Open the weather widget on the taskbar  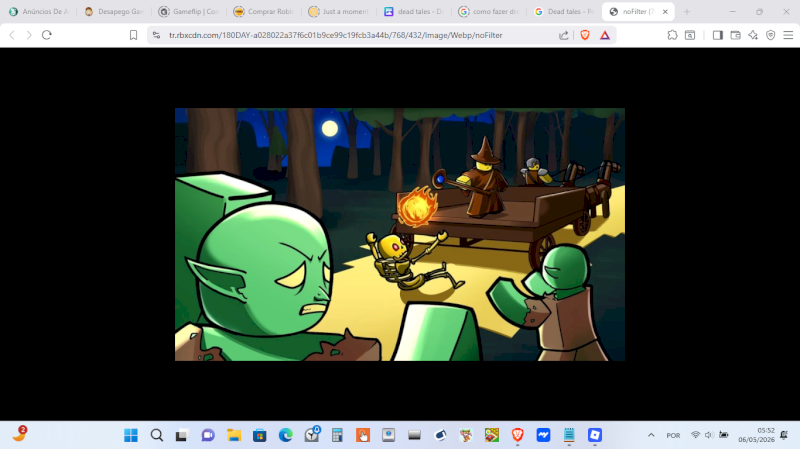pos(19,434)
